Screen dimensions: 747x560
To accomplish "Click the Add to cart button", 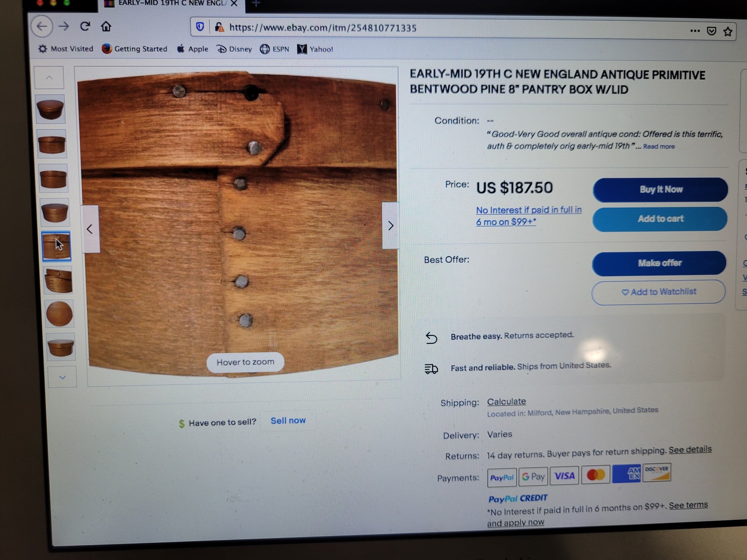I will pyautogui.click(x=660, y=219).
